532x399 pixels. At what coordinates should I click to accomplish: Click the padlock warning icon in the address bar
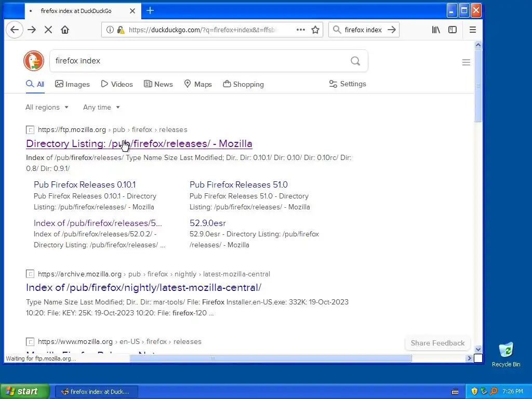pyautogui.click(x=121, y=30)
